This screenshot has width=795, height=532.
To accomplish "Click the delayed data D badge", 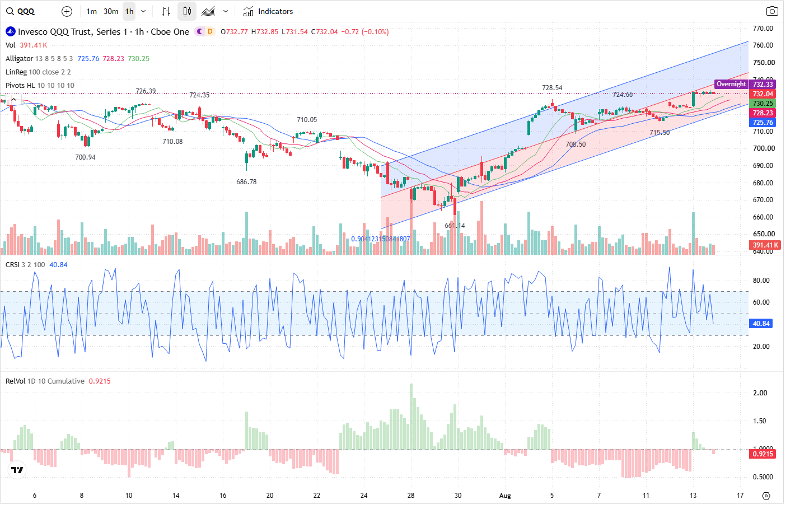I will (210, 31).
